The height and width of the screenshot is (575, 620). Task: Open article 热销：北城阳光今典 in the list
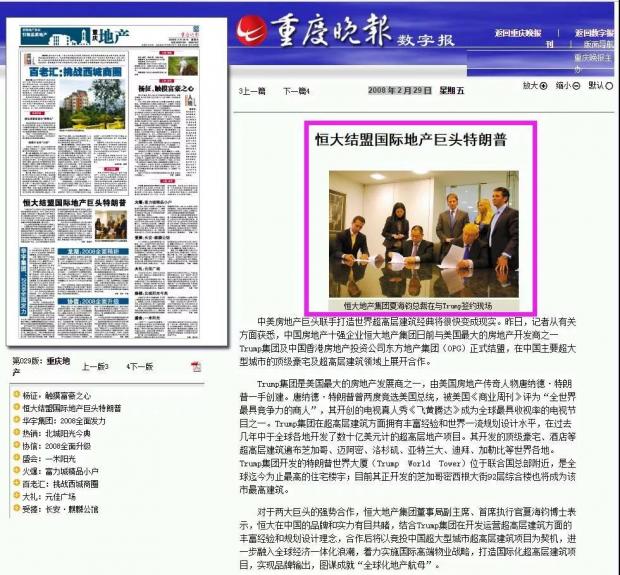57,433
